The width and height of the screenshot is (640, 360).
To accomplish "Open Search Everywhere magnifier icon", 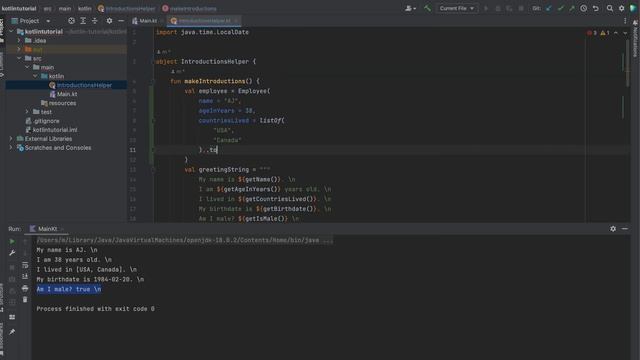I will [x=610, y=8].
